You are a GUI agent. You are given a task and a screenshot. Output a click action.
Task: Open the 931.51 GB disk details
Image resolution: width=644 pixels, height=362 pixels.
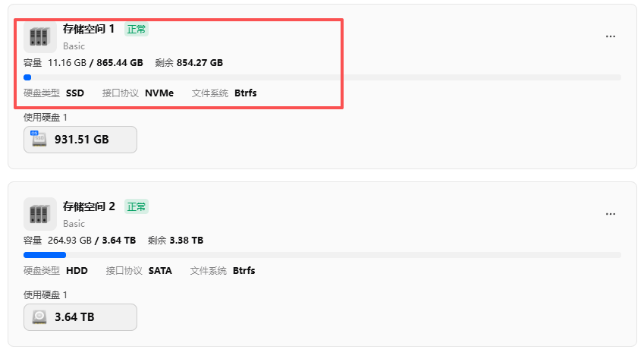(80, 140)
